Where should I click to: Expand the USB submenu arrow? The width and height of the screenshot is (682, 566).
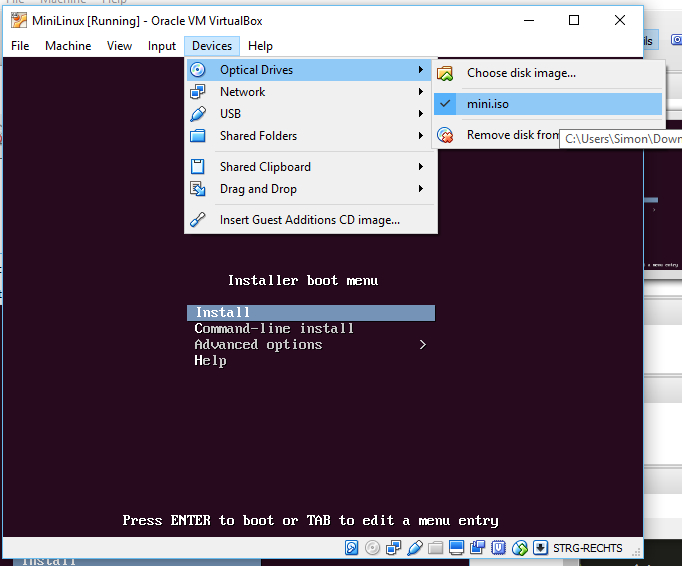(x=421, y=114)
